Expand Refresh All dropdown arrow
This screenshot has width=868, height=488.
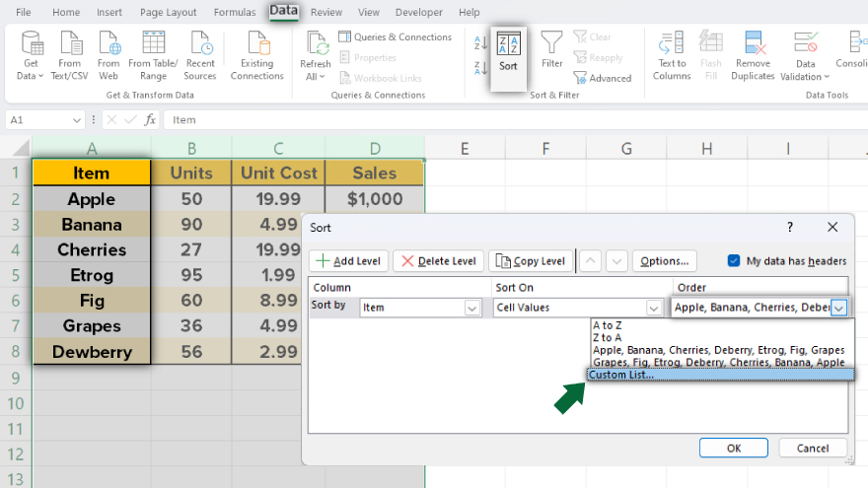(x=323, y=77)
